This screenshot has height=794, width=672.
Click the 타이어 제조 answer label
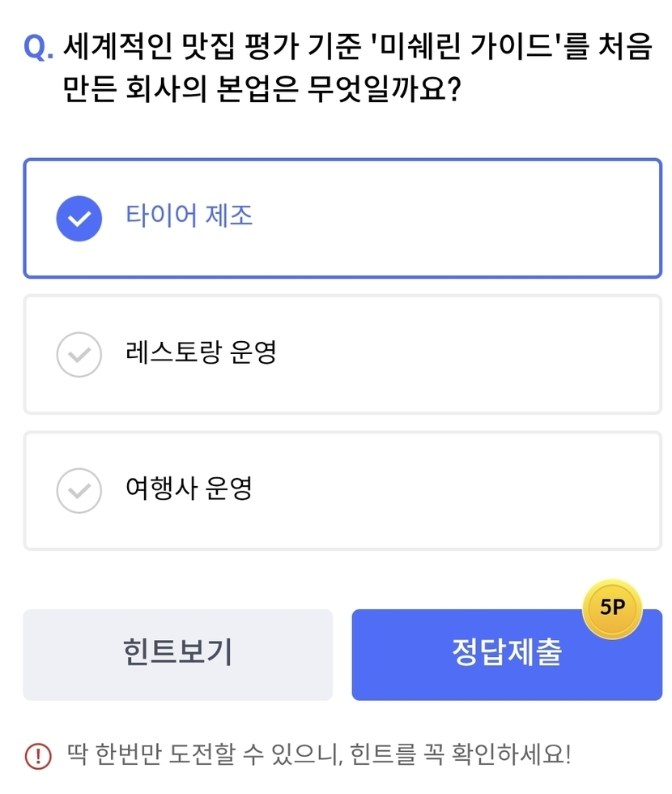pos(189,216)
